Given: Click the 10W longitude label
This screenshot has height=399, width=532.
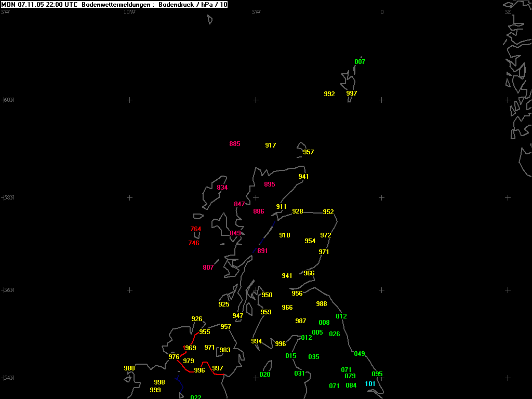Looking at the screenshot, I should (129, 12).
